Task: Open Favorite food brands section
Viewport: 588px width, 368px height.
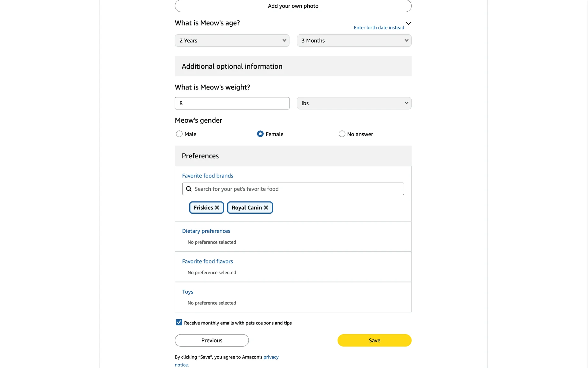Action: point(208,176)
